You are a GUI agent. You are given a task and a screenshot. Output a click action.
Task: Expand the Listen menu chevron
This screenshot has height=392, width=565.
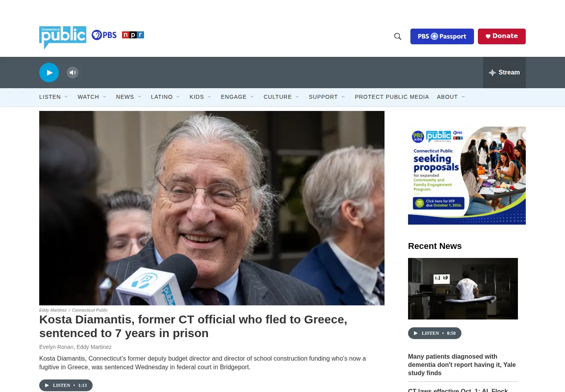pyautogui.click(x=66, y=97)
